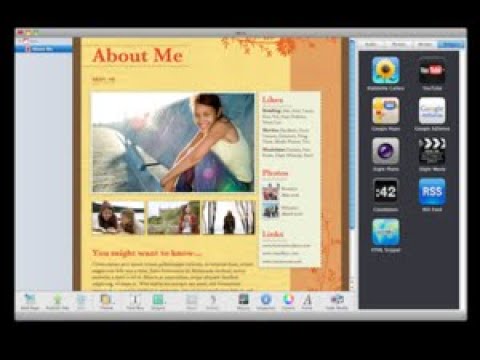
Task: Click Add Page in the toolbar
Action: [30, 302]
